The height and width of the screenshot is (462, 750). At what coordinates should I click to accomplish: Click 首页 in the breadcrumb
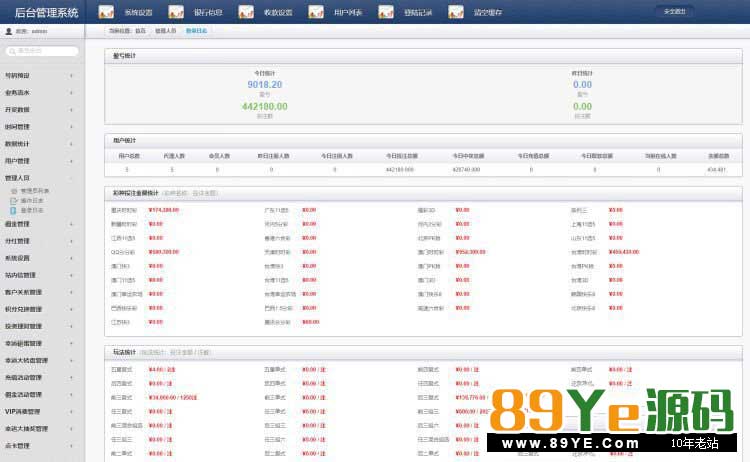pos(140,31)
